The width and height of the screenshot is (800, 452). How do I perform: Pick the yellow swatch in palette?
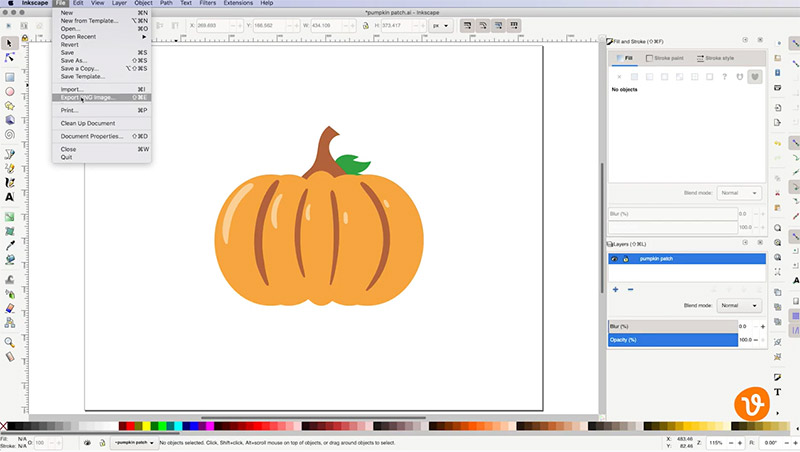coord(146,426)
